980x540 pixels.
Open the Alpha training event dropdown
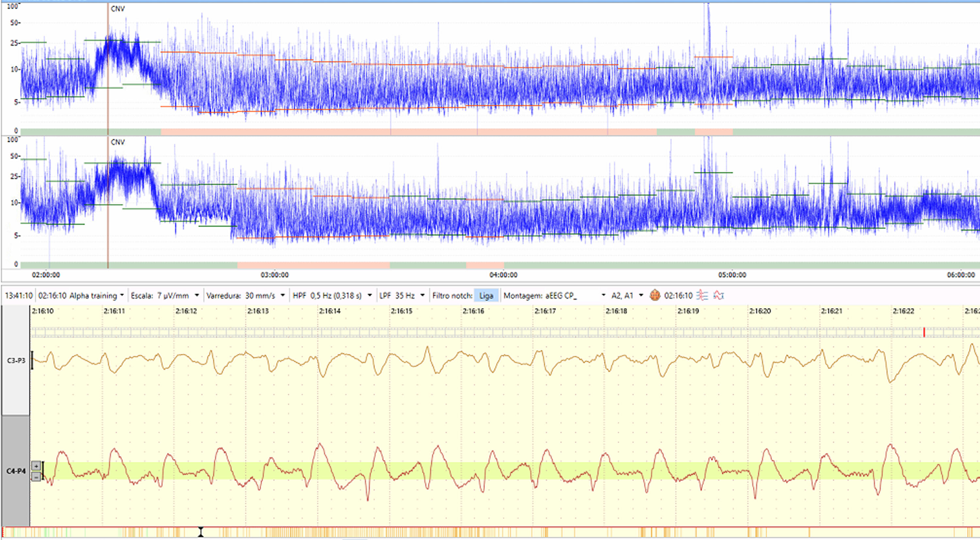[122, 296]
